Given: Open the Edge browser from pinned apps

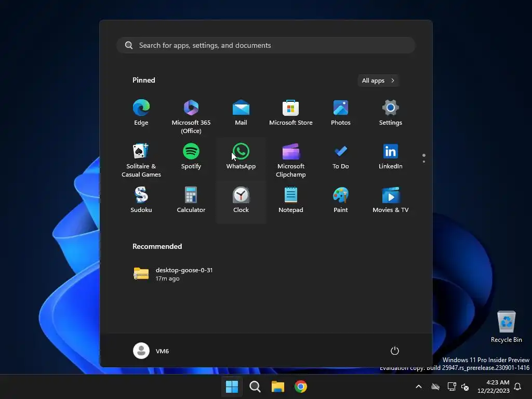Looking at the screenshot, I should 141,113.
